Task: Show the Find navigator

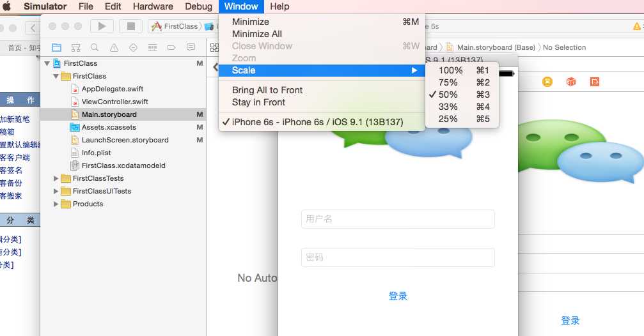Action: click(95, 48)
